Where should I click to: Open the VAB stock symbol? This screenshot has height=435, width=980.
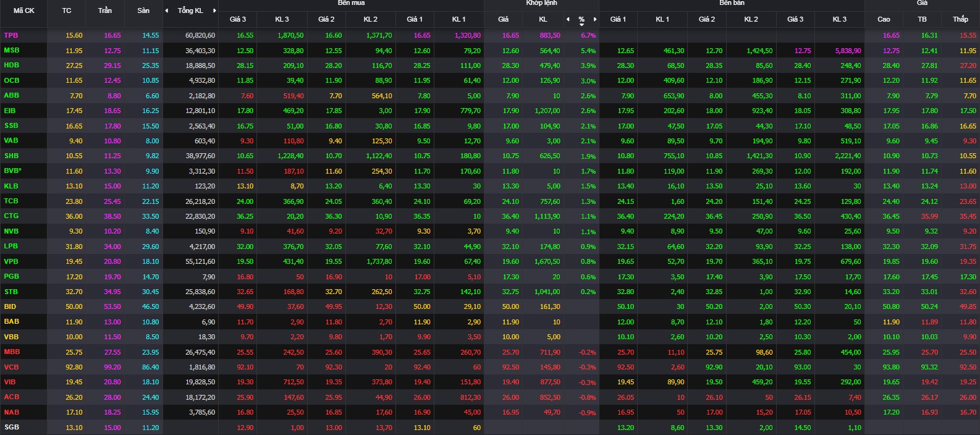(11, 140)
